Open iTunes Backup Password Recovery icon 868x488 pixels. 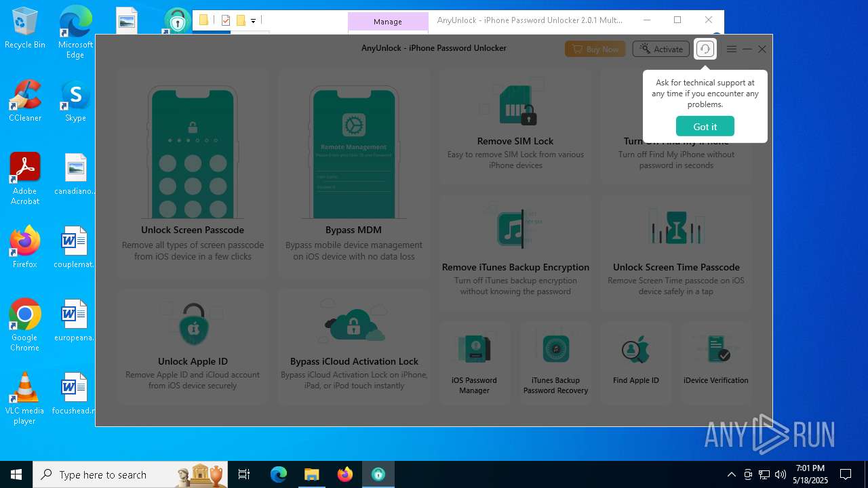(x=556, y=348)
